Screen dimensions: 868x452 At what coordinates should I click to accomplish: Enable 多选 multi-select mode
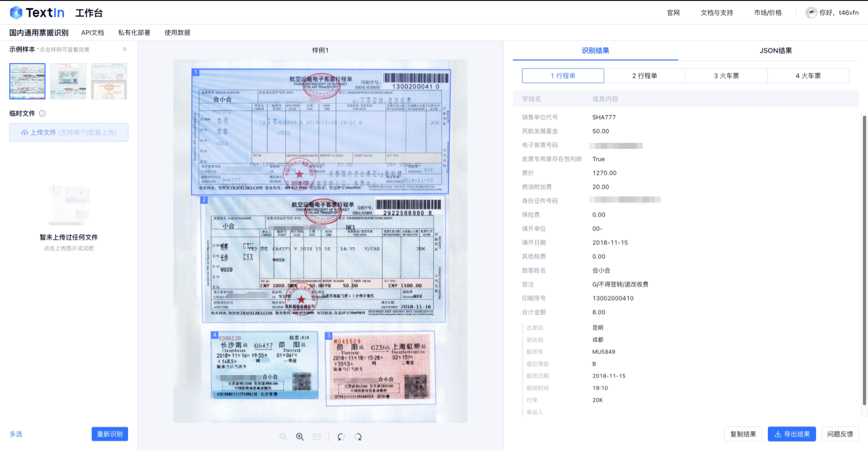16,434
